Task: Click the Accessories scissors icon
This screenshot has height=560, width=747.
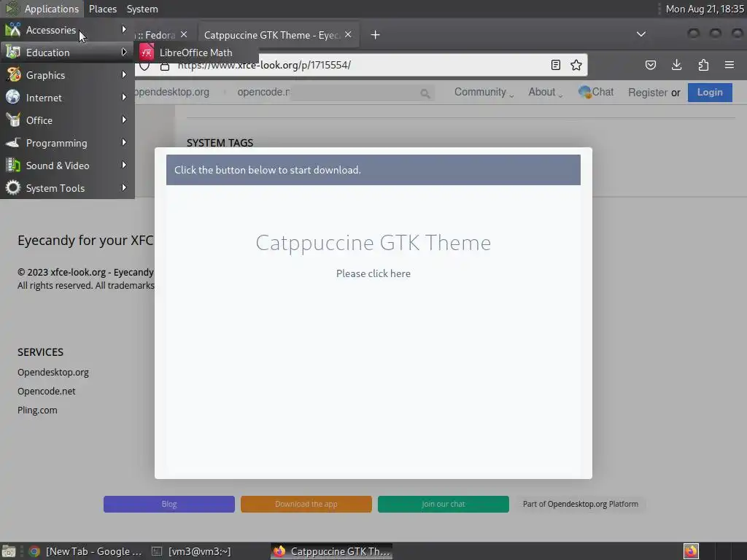Action: (13, 29)
